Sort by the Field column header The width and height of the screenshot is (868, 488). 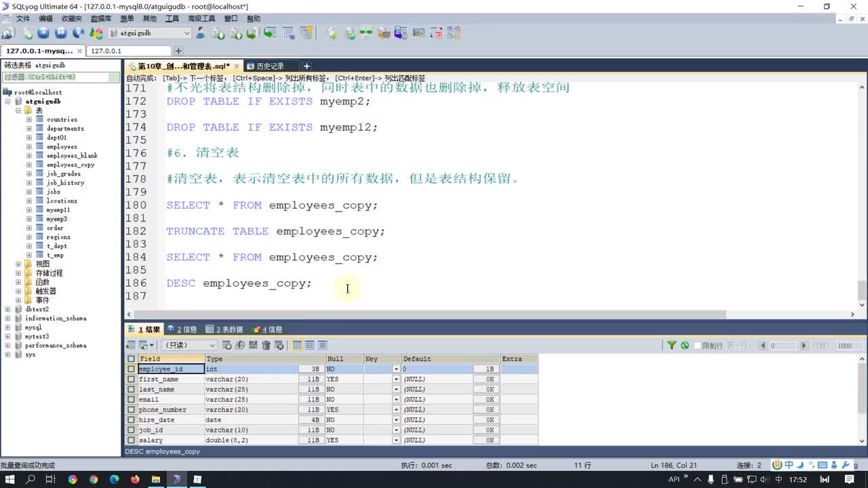pyautogui.click(x=171, y=359)
